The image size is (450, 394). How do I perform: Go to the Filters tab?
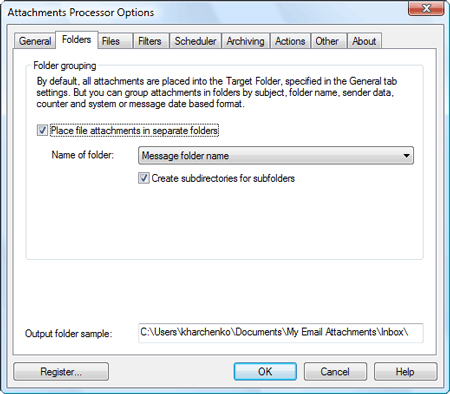pyautogui.click(x=151, y=41)
